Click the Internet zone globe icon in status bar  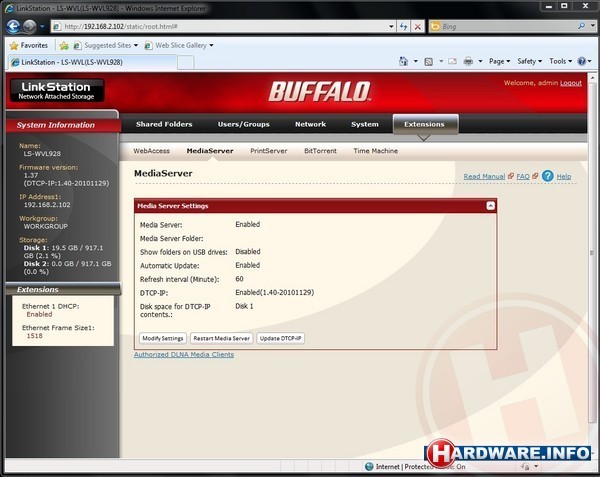(369, 467)
